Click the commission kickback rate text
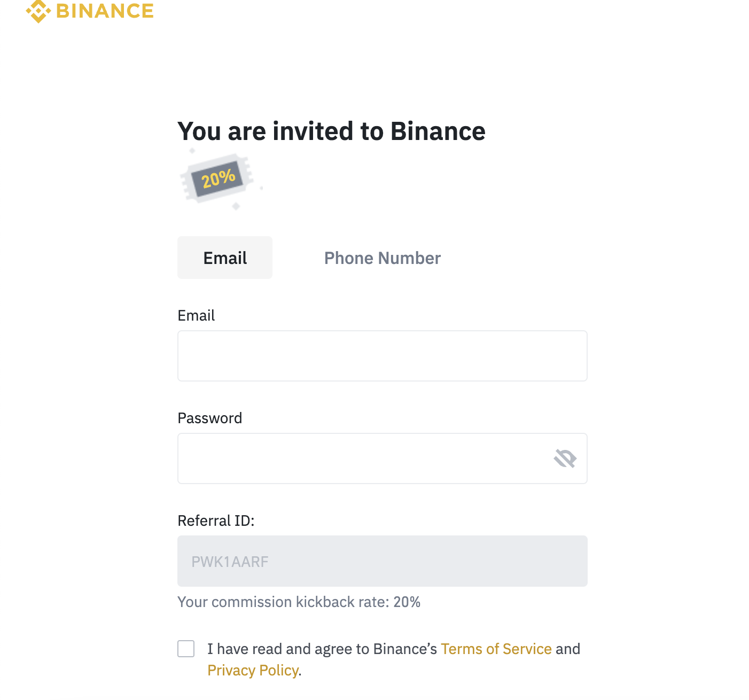This screenshot has height=700, width=749. point(283,602)
